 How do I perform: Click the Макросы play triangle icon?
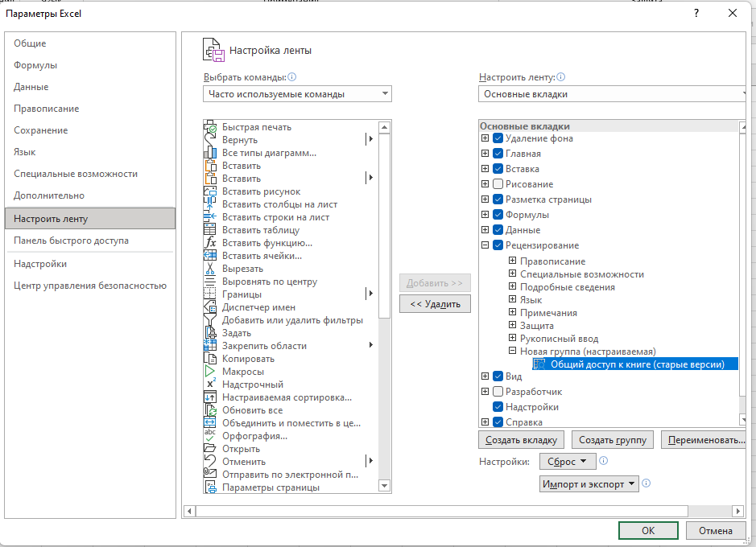coord(210,372)
